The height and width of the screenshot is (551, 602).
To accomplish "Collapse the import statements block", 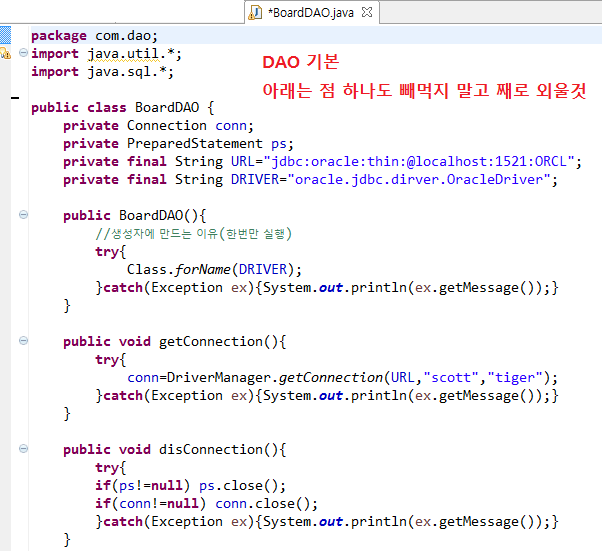I will point(23,54).
